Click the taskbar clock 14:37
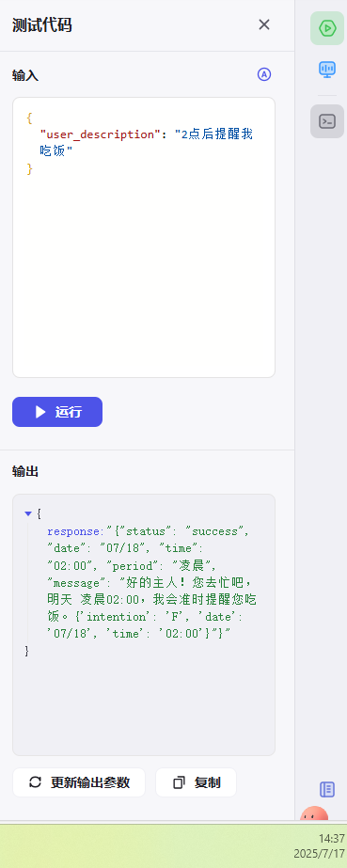347x868 pixels. (x=332, y=839)
